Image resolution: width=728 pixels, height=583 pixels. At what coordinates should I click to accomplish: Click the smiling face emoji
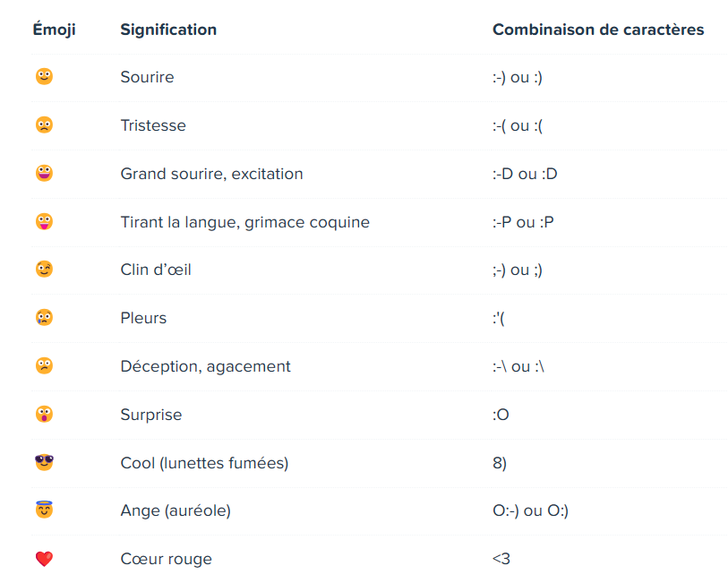44,77
